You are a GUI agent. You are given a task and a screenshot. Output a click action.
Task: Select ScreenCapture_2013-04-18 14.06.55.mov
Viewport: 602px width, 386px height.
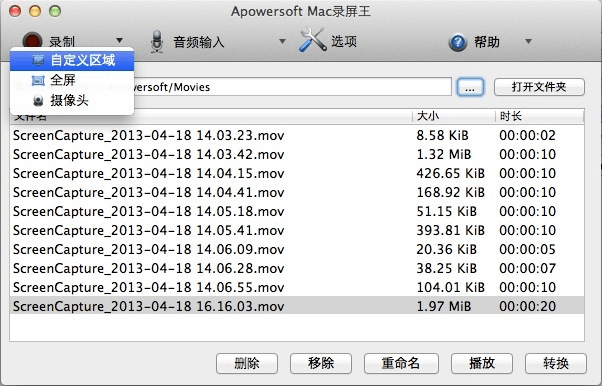(x=149, y=287)
